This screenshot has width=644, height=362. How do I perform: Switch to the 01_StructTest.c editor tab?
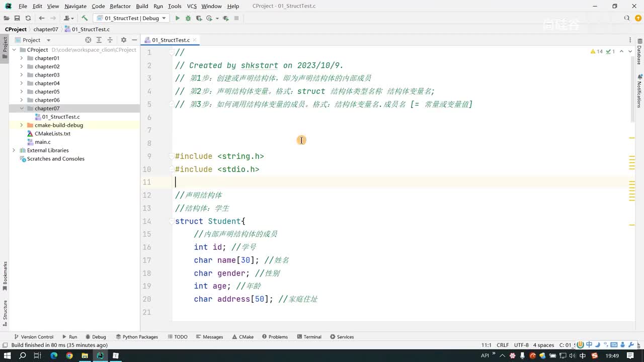click(x=171, y=40)
